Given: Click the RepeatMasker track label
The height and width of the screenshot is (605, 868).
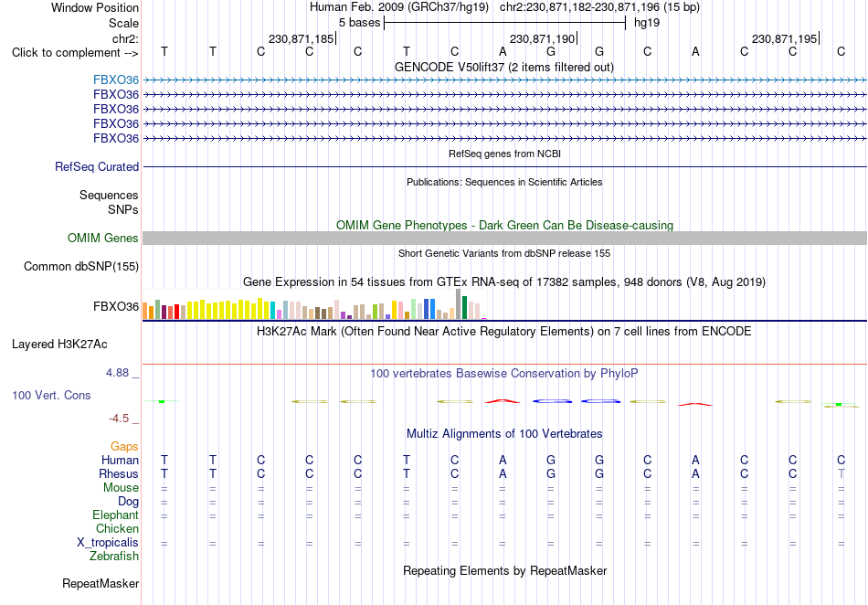Looking at the screenshot, I should point(101,583).
